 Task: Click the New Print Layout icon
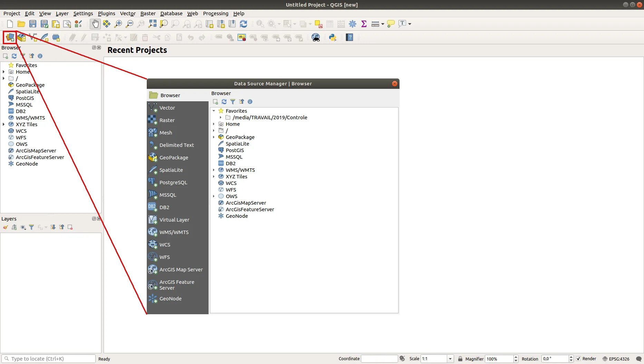56,24
